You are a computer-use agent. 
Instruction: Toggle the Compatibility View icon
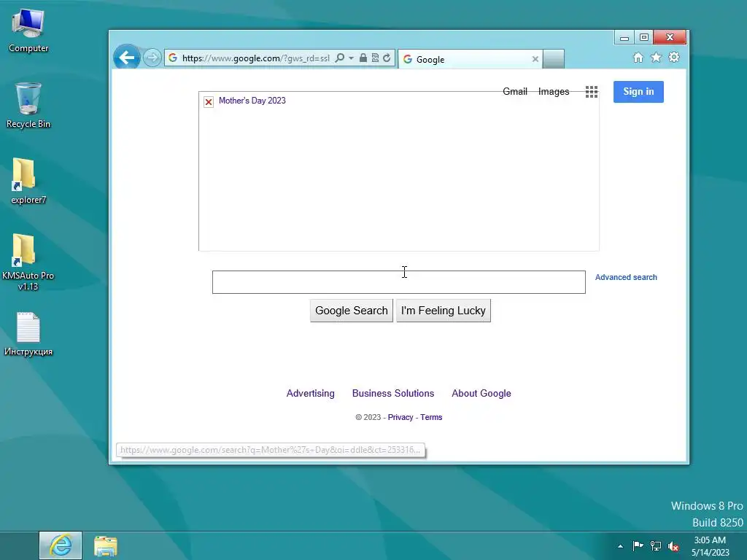376,58
